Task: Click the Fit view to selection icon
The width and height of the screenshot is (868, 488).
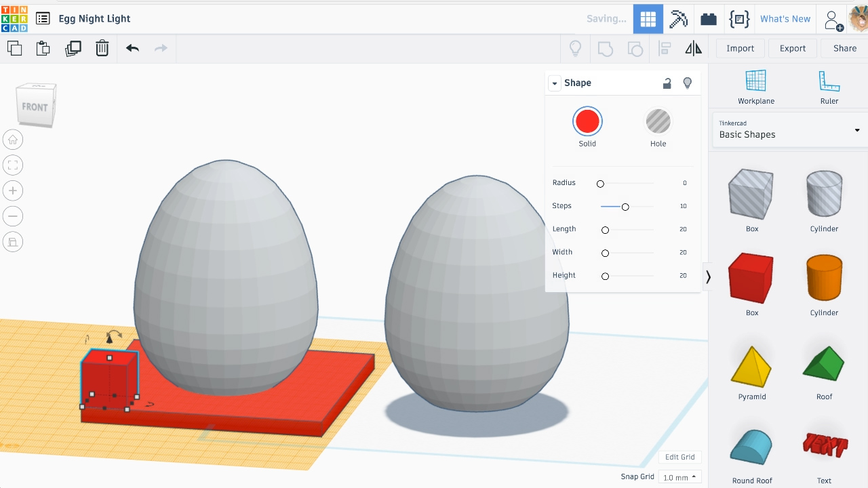Action: click(x=12, y=165)
